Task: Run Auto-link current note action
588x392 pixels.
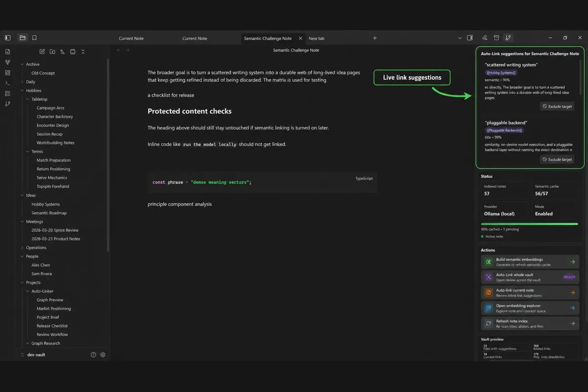Action: click(x=530, y=293)
